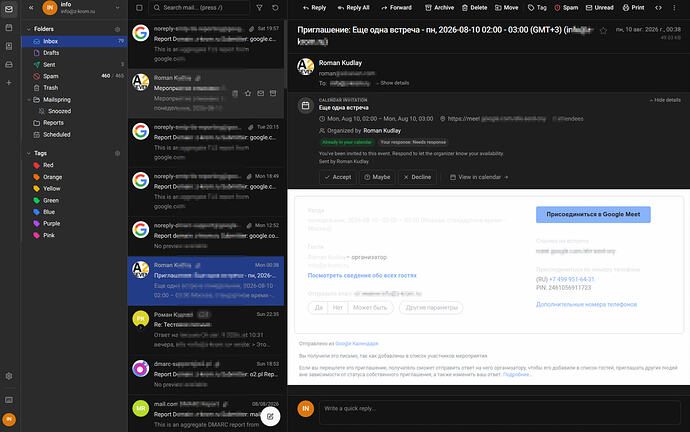Click Tag in the toolbar
Screen dimensions: 690x432
[x=537, y=7]
